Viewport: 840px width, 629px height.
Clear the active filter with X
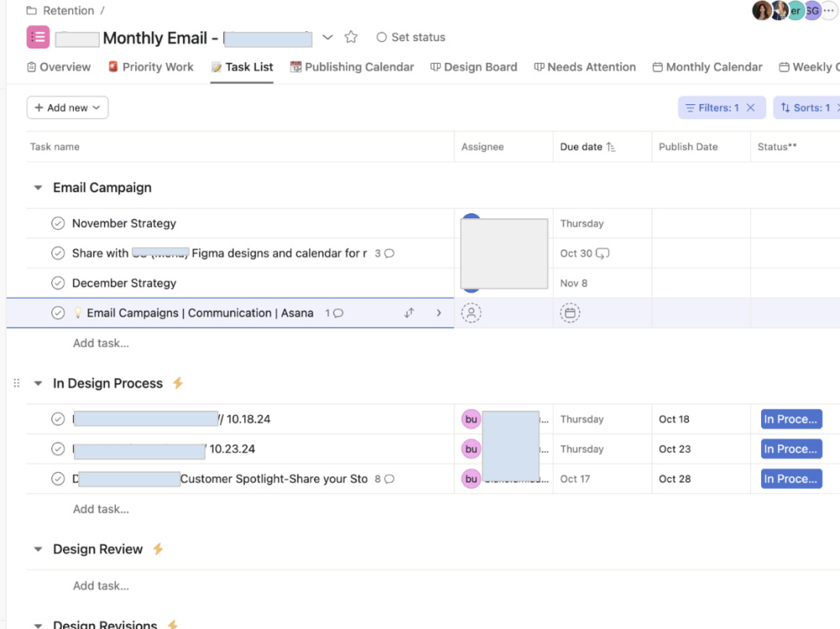point(751,107)
